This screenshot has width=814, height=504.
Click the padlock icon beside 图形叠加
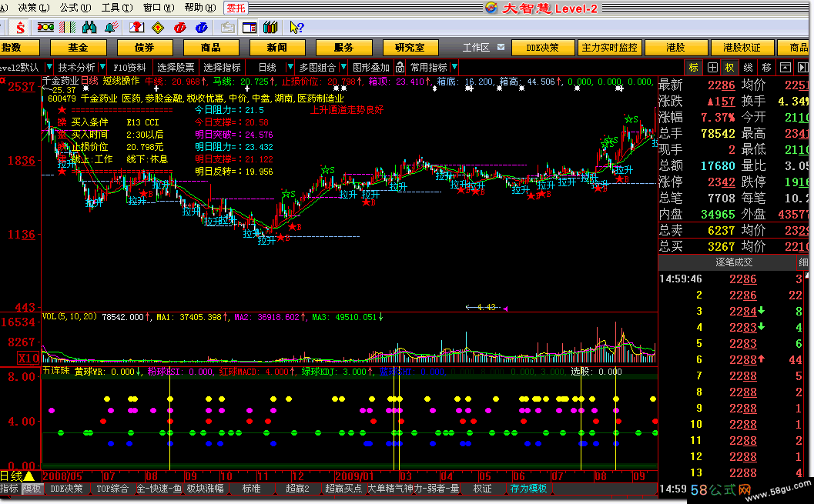pos(400,68)
